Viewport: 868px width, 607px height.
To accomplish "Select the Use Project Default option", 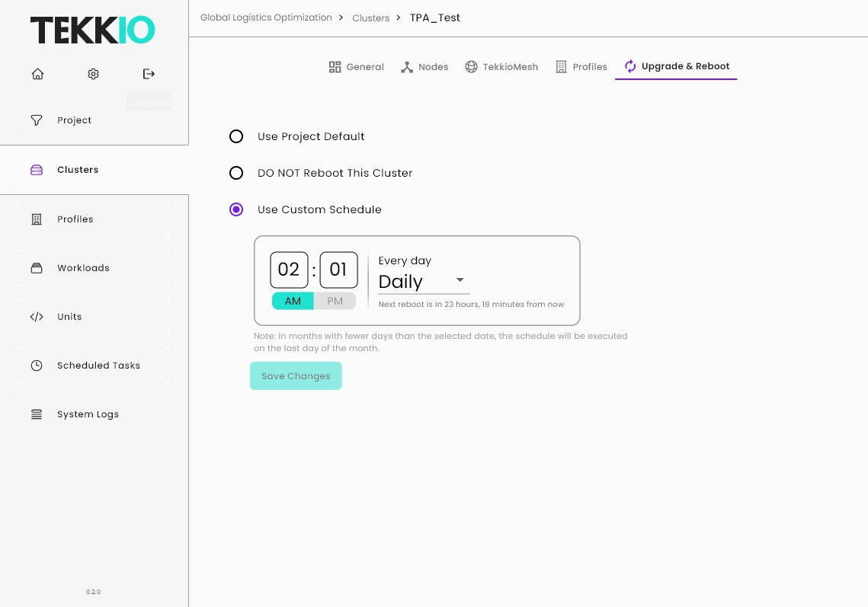I will click(236, 136).
